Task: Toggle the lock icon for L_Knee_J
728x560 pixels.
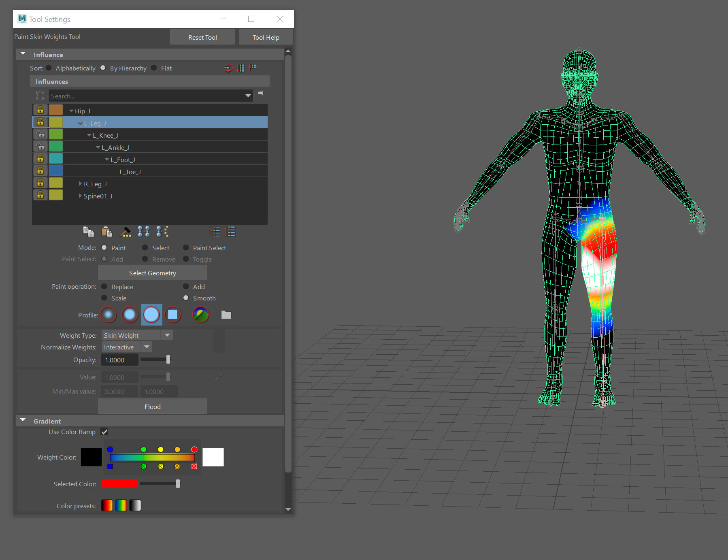Action: point(40,134)
